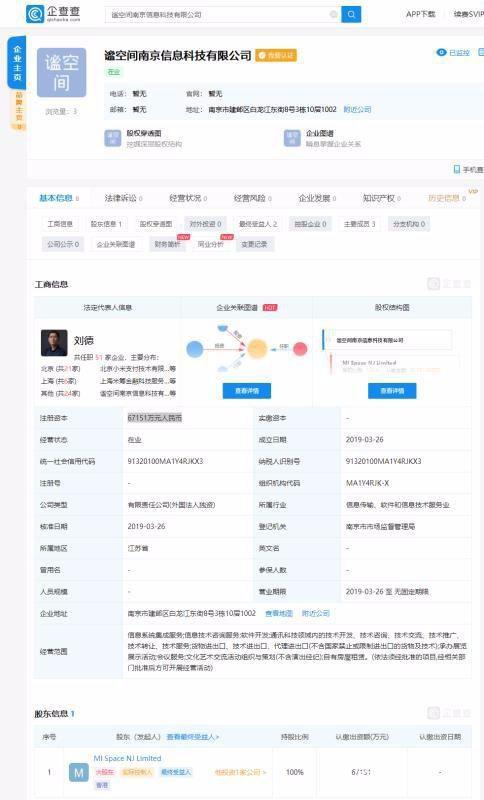Viewport: 484px width, 800px height.
Task: Focus the company name search field
Action: click(x=223, y=14)
